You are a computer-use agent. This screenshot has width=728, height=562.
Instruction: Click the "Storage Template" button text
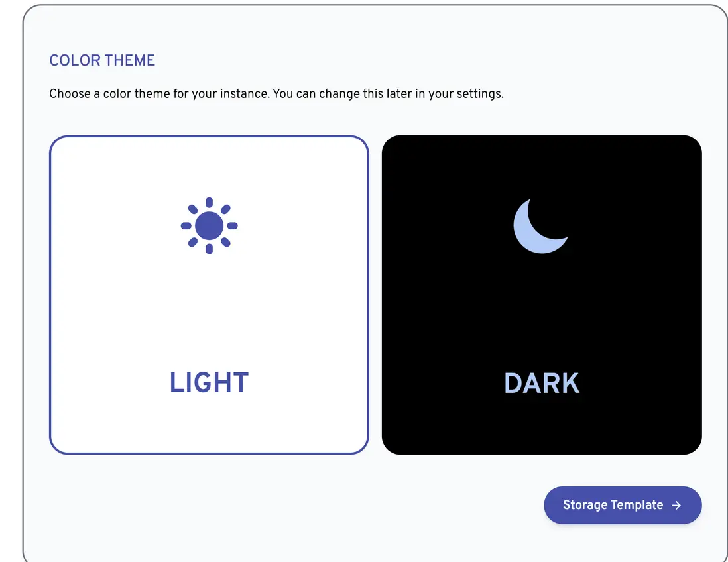pos(613,505)
